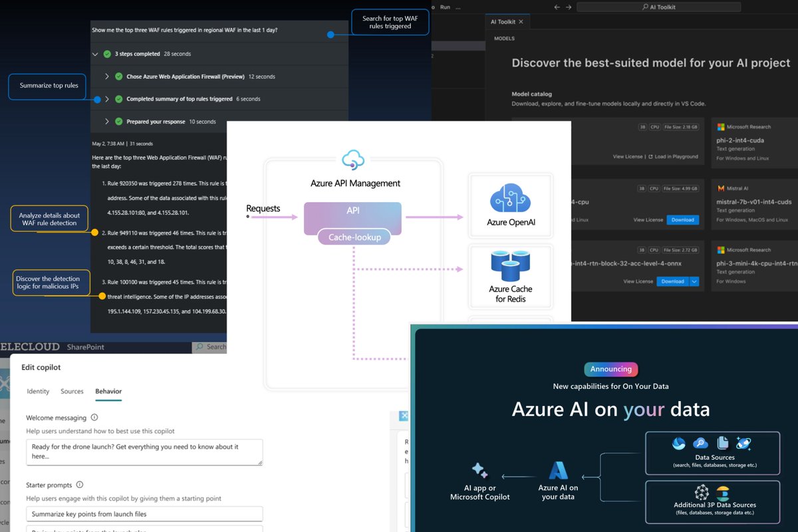Click the AI Toolkit command search box

tap(658, 7)
